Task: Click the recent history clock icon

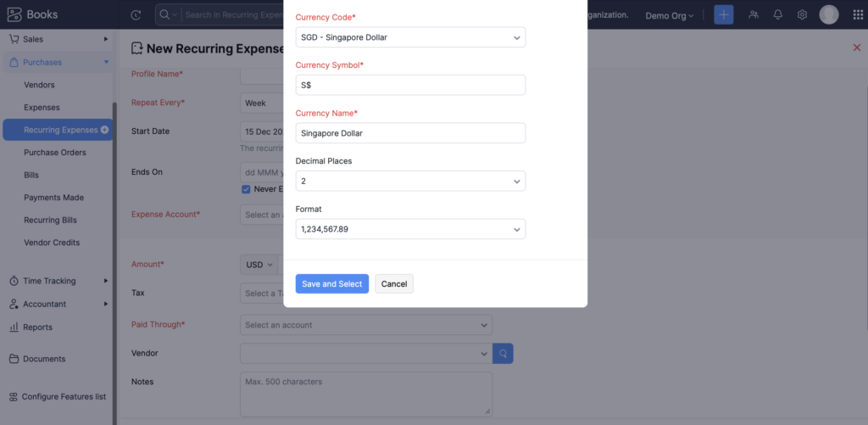Action: pyautogui.click(x=136, y=15)
